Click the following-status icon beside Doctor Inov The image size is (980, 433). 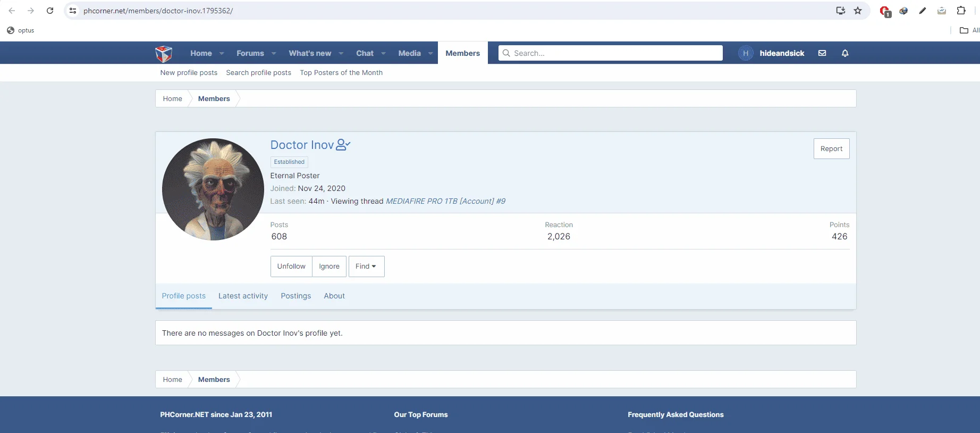[x=343, y=145]
